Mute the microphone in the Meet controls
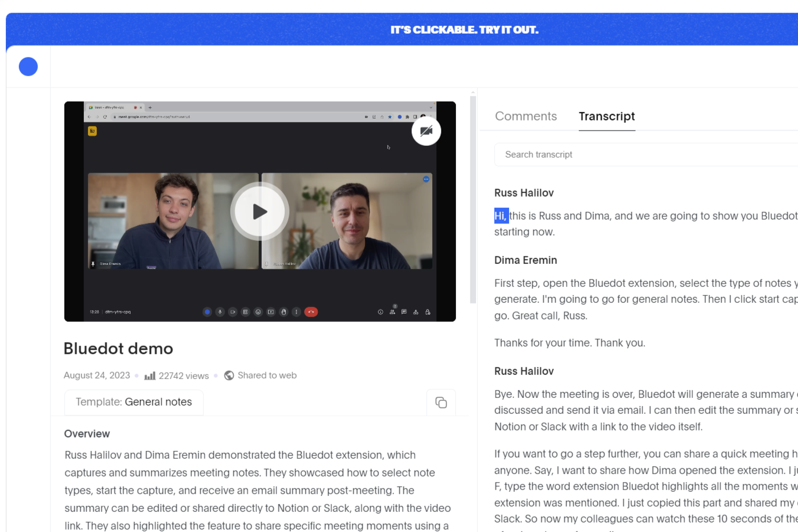The width and height of the screenshot is (798, 532). click(x=220, y=312)
